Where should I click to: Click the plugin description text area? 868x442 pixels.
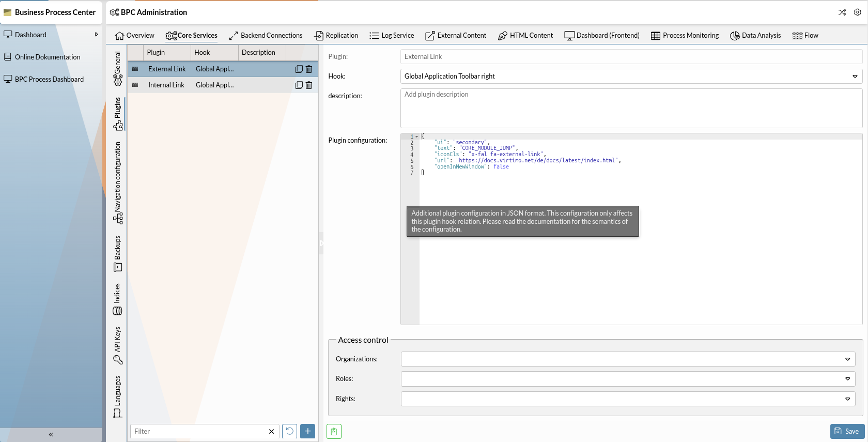click(x=631, y=108)
